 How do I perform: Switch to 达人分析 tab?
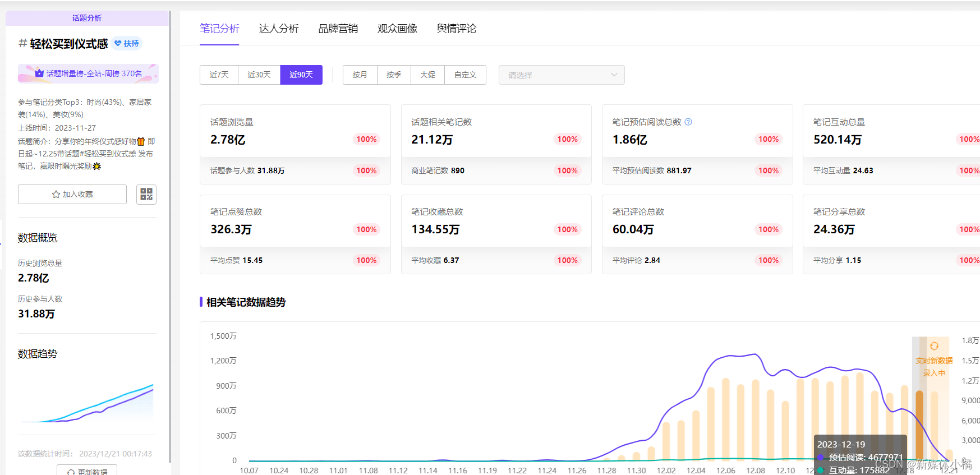279,29
